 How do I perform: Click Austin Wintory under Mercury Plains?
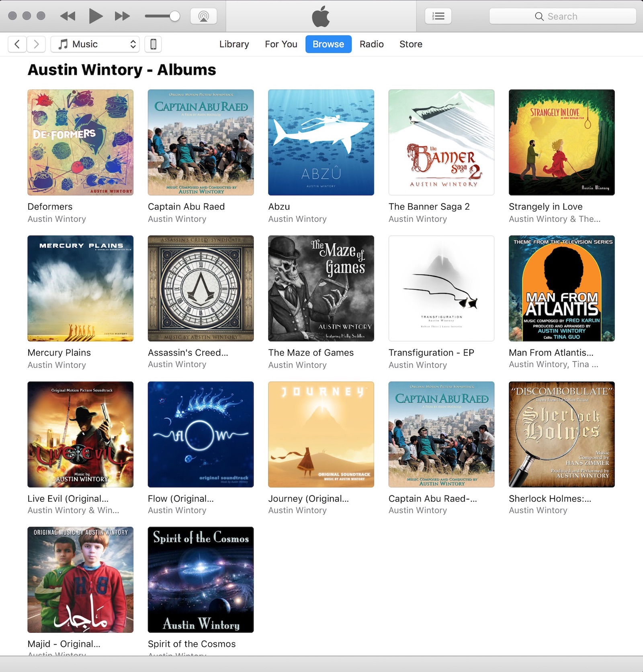pos(57,365)
